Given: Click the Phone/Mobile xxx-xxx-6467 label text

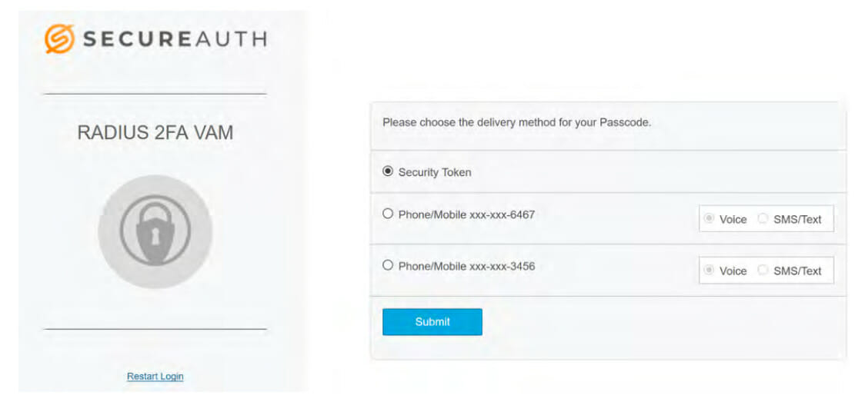Looking at the screenshot, I should point(466,214).
